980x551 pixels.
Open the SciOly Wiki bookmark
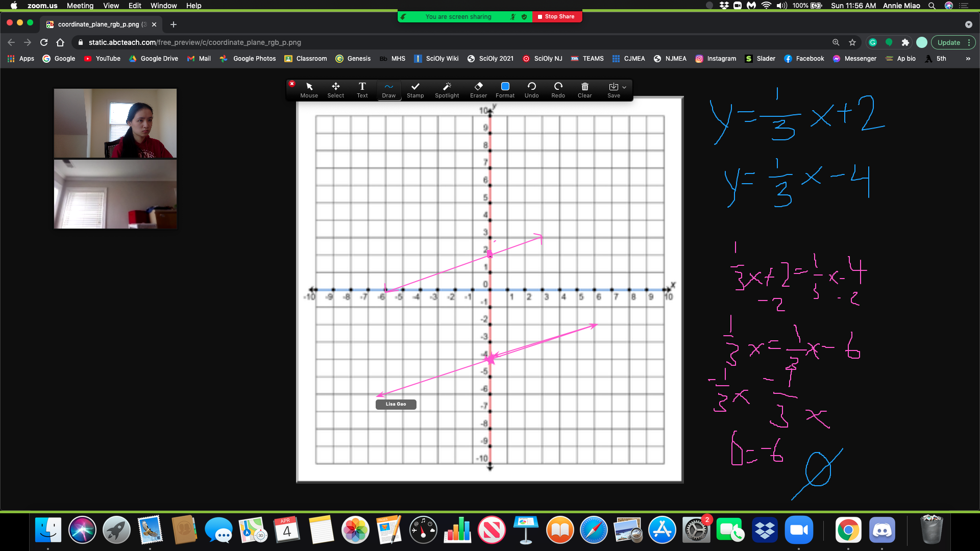point(436,59)
